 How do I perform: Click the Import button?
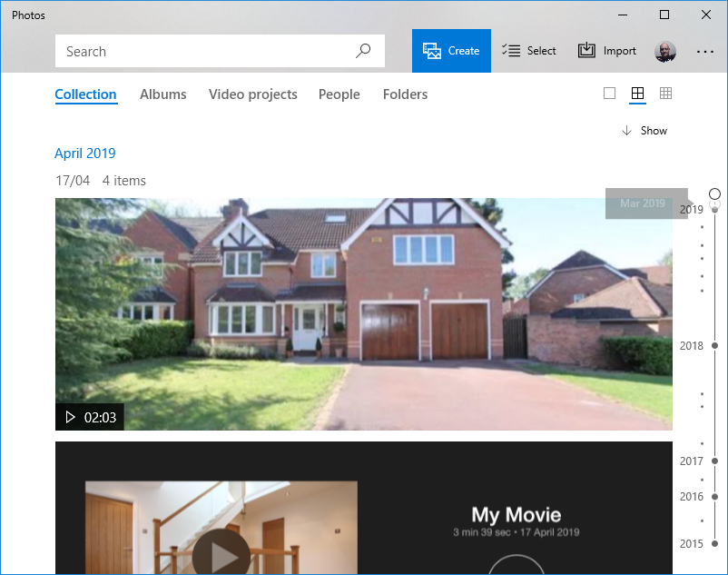pyautogui.click(x=607, y=51)
